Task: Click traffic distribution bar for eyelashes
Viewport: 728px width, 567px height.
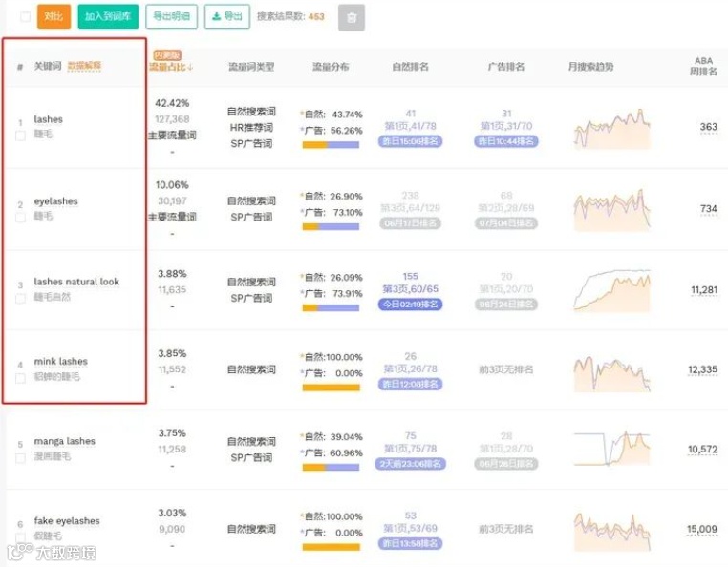Action: pyautogui.click(x=331, y=227)
